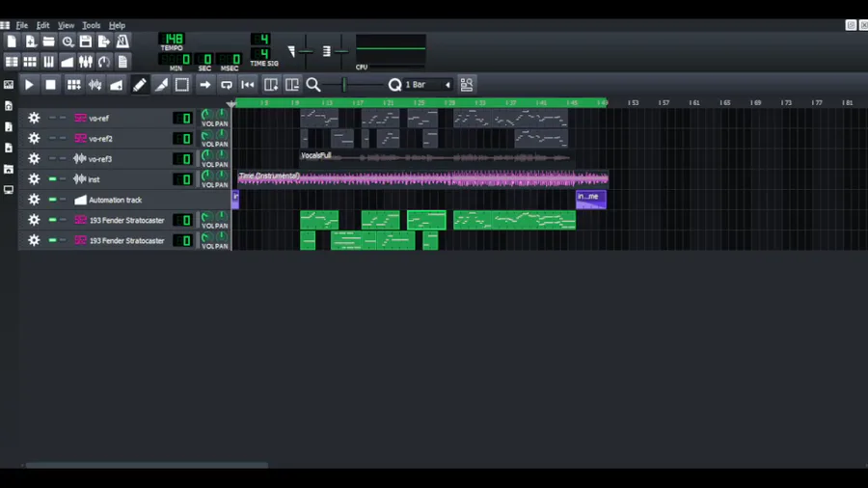
Task: Click bar 57 on the timeline ruler
Action: pyautogui.click(x=664, y=103)
